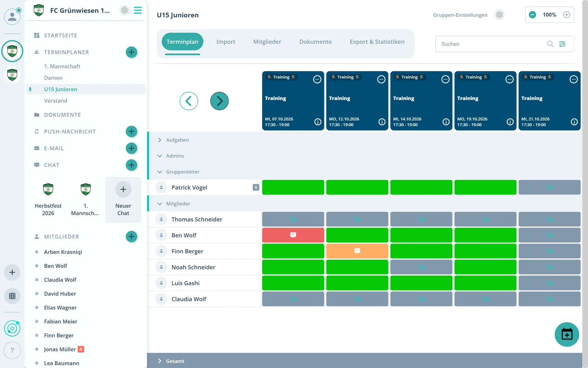This screenshot has height=368, width=588.
Task: Open options menu on the 12.10.2026 training card
Action: 381,79
